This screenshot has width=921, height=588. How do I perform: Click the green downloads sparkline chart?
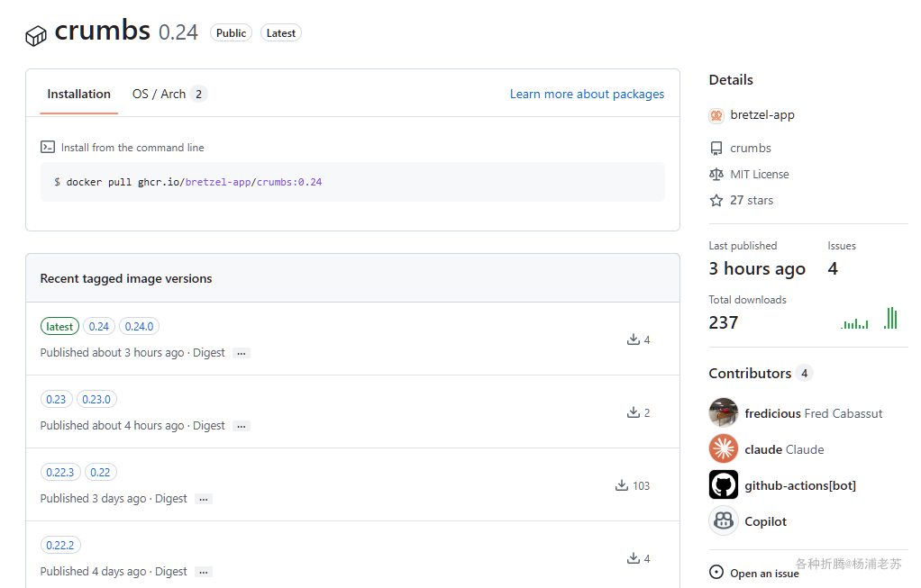click(x=869, y=319)
